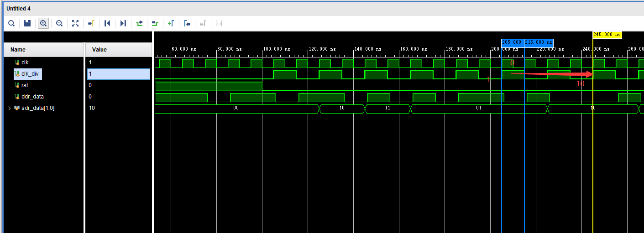644x233 pixels.
Task: Click sdr_data value 10
Action: tap(119, 108)
